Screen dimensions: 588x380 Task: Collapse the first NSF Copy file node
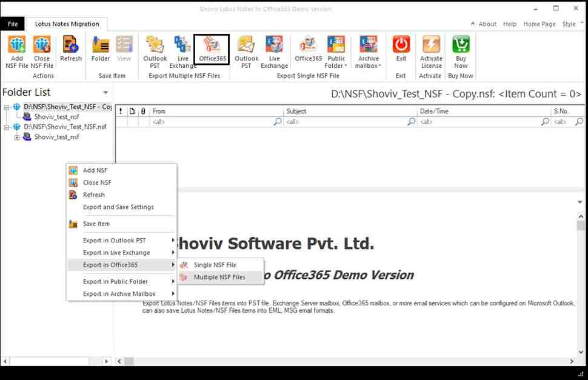click(7, 107)
